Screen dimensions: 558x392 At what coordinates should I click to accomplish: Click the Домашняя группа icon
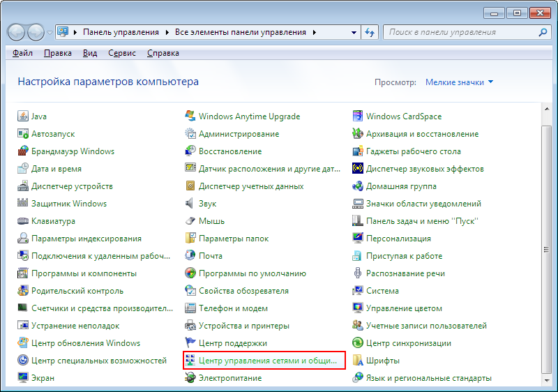[x=357, y=186]
